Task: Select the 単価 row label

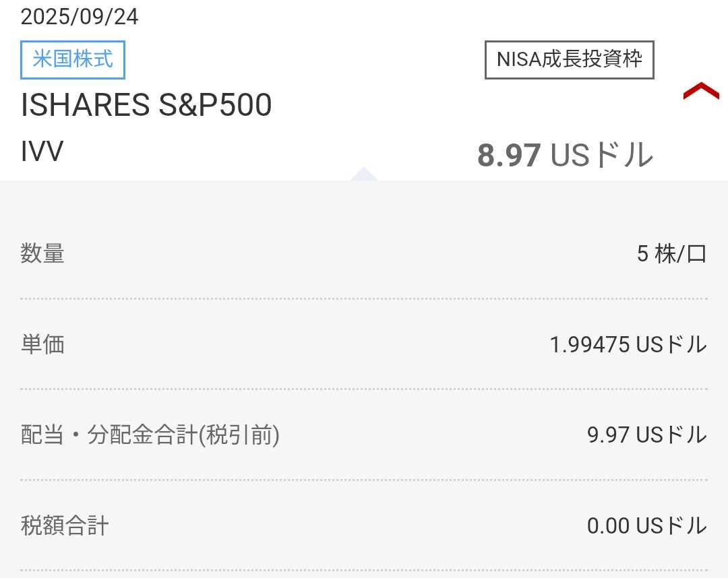Action: tap(42, 345)
